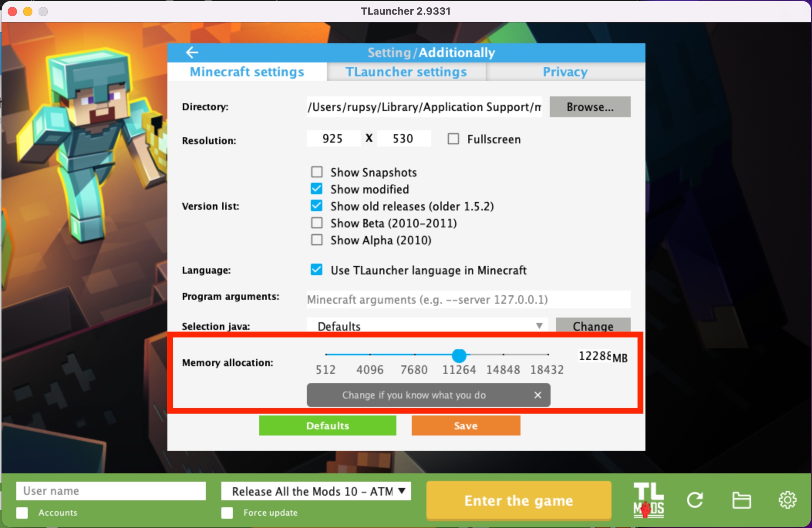Open the Privacy tab
Image resolution: width=812 pixels, height=528 pixels.
(x=565, y=72)
